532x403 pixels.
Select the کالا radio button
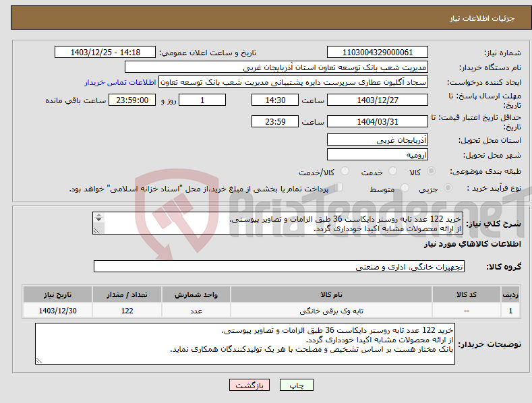tap(431, 171)
